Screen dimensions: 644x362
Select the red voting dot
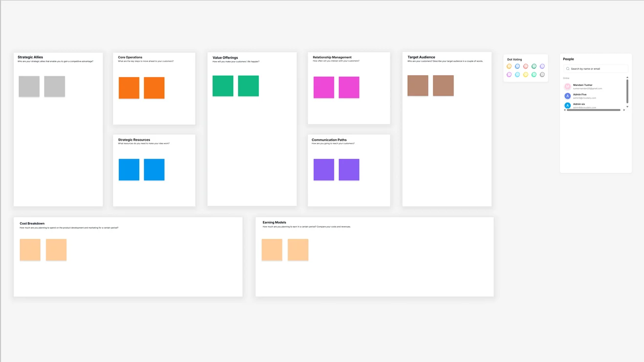526,66
